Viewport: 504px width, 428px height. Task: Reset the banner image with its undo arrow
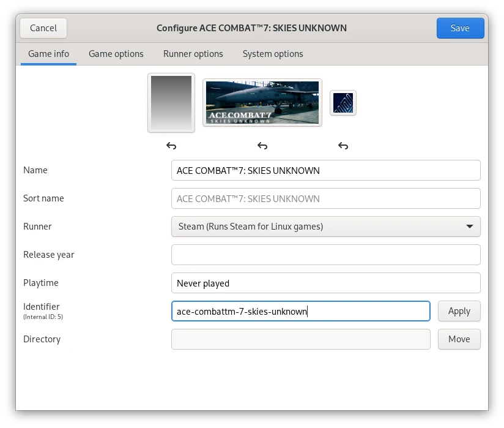click(262, 146)
